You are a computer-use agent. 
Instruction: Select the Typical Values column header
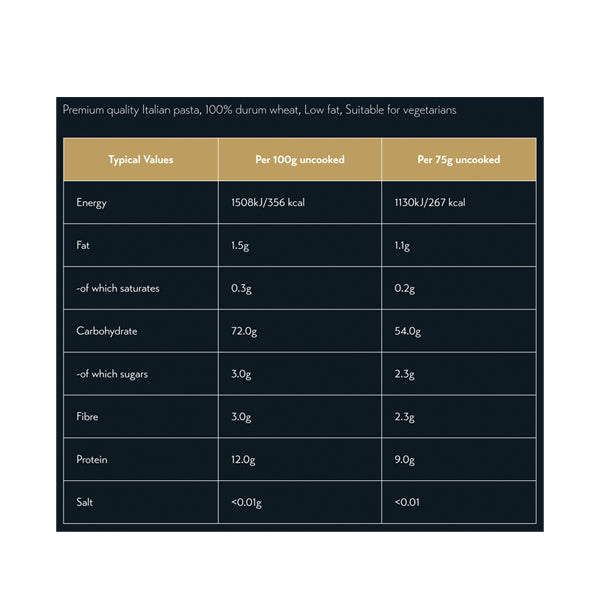(141, 160)
